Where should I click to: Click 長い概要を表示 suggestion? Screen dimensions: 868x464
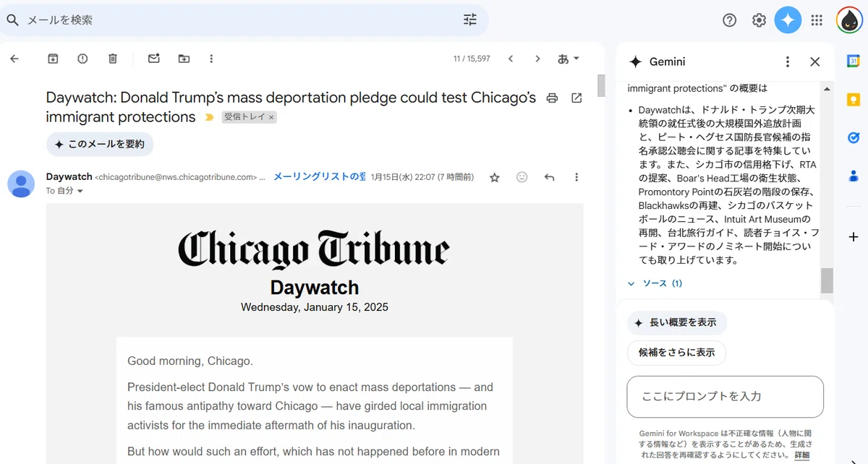tap(677, 323)
